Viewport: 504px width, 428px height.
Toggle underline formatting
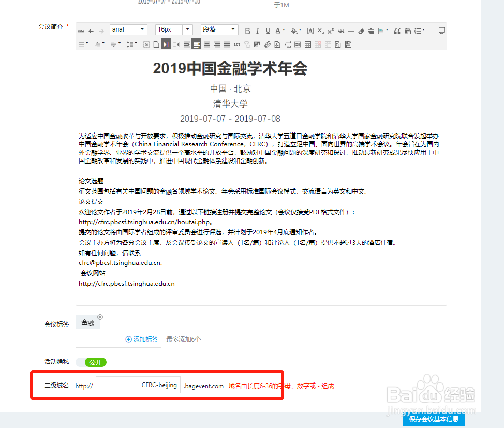pos(268,31)
